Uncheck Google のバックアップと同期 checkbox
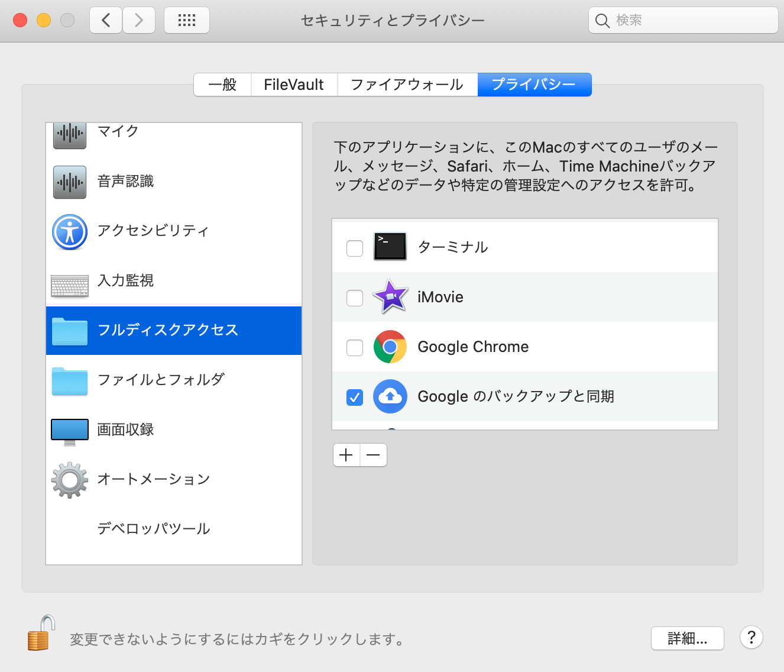Image resolution: width=784 pixels, height=672 pixels. [x=355, y=398]
